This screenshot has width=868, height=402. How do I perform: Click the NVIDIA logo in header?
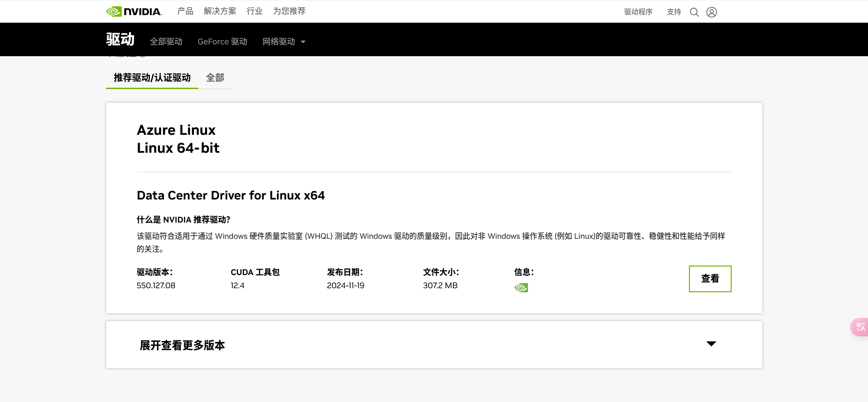134,12
